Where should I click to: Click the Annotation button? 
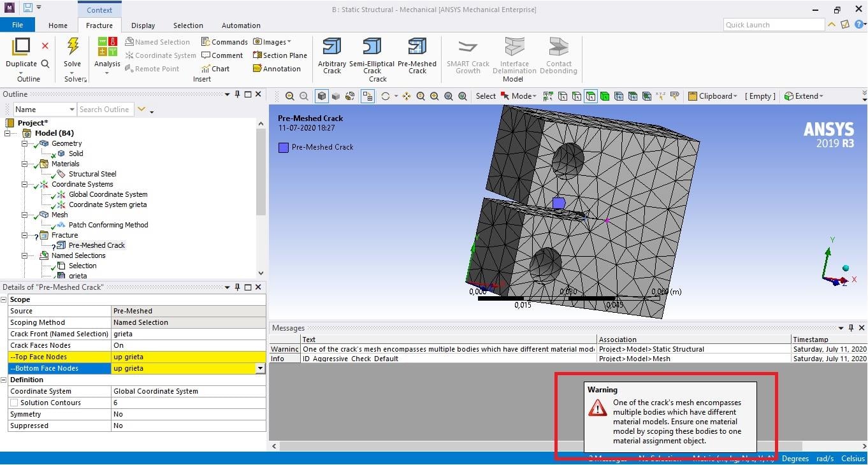pos(277,69)
